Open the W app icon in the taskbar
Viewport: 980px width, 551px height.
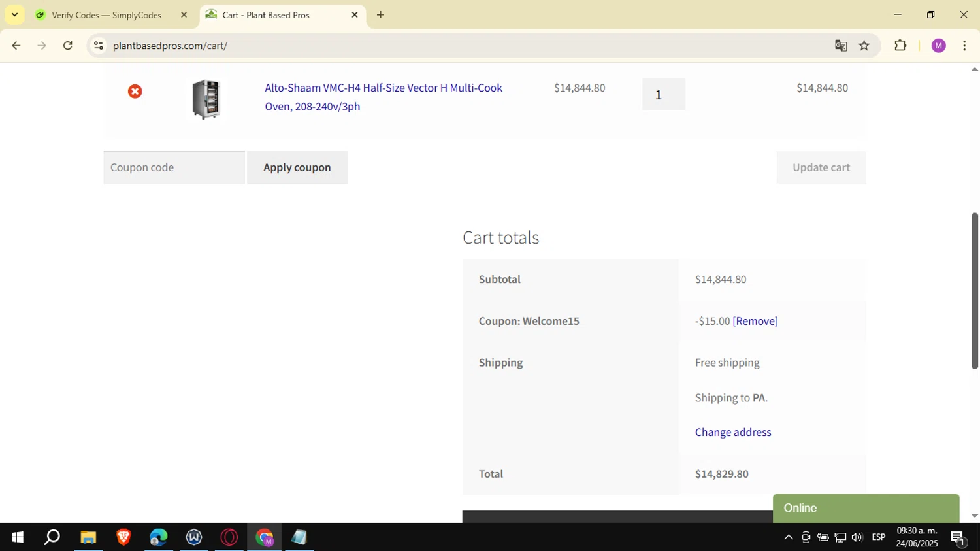194,537
